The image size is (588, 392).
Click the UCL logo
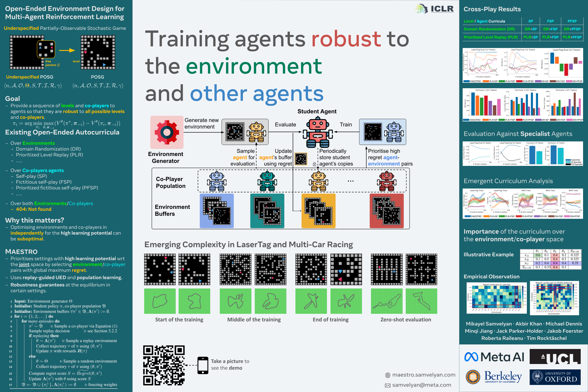(555, 357)
